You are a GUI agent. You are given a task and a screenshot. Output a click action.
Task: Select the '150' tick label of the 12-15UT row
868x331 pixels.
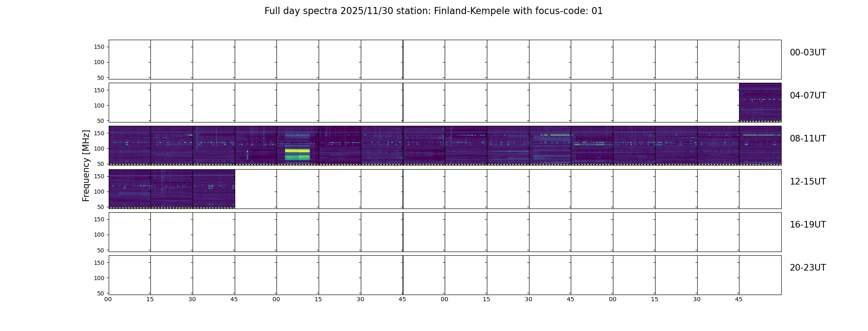click(99, 176)
